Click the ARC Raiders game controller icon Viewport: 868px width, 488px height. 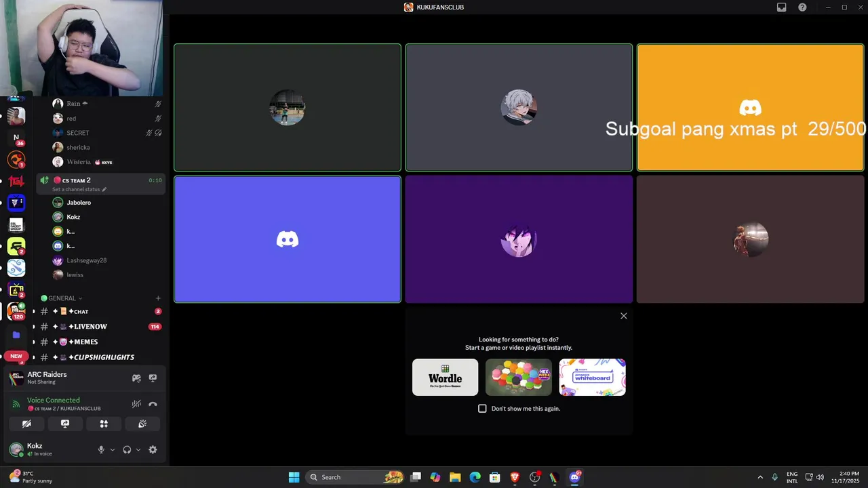pyautogui.click(x=136, y=378)
